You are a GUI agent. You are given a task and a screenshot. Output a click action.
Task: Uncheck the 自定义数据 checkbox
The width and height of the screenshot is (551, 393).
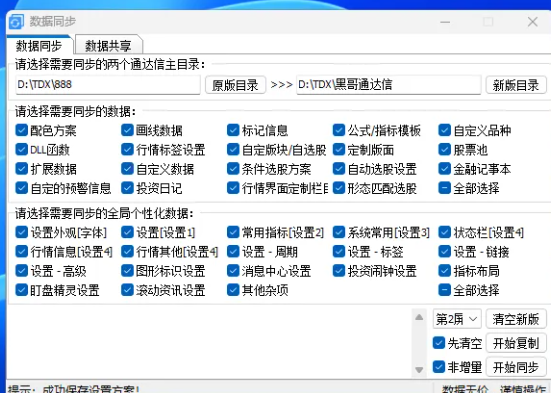pos(127,169)
